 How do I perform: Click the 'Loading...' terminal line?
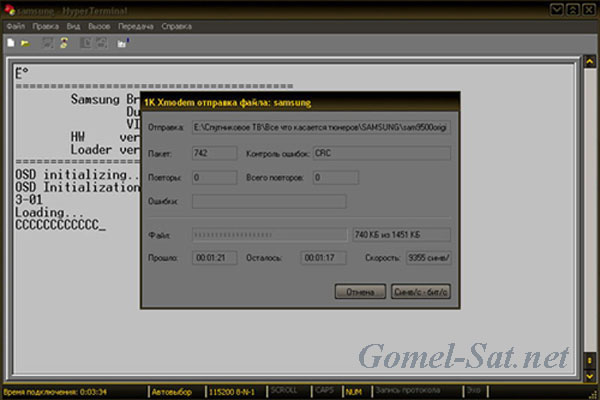pyautogui.click(x=49, y=212)
